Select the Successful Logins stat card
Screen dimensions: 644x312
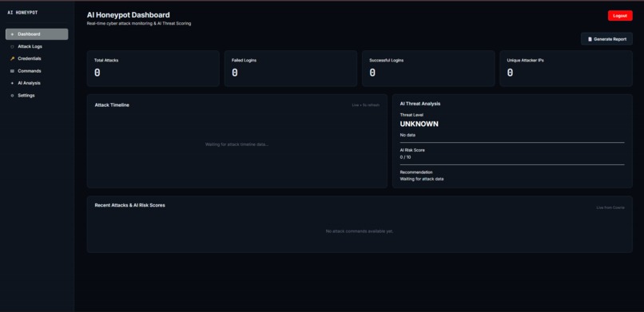click(428, 69)
